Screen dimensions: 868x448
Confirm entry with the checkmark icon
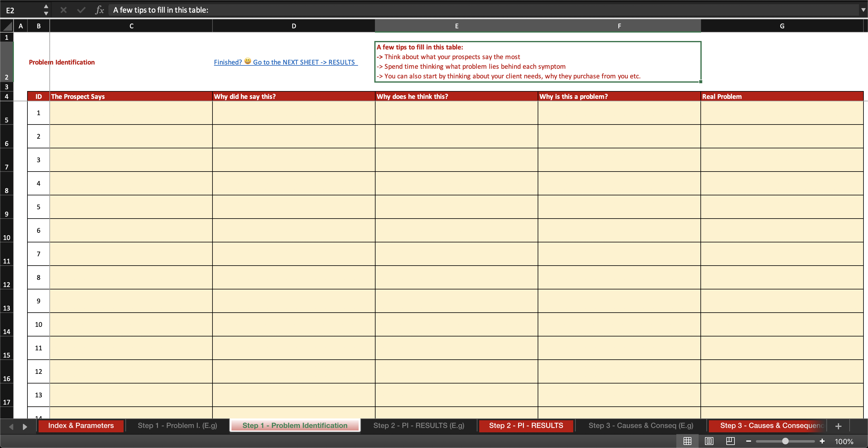[81, 10]
